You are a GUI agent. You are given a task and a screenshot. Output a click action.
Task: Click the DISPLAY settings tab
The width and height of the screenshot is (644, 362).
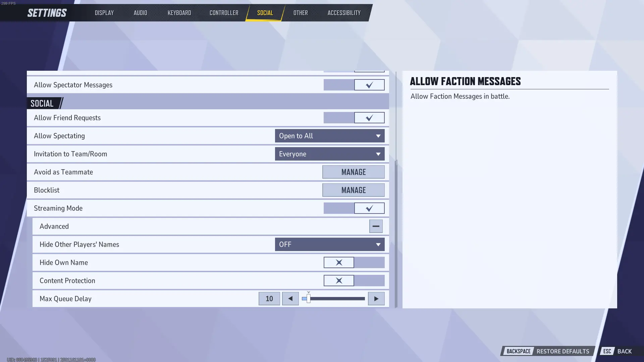click(x=104, y=12)
